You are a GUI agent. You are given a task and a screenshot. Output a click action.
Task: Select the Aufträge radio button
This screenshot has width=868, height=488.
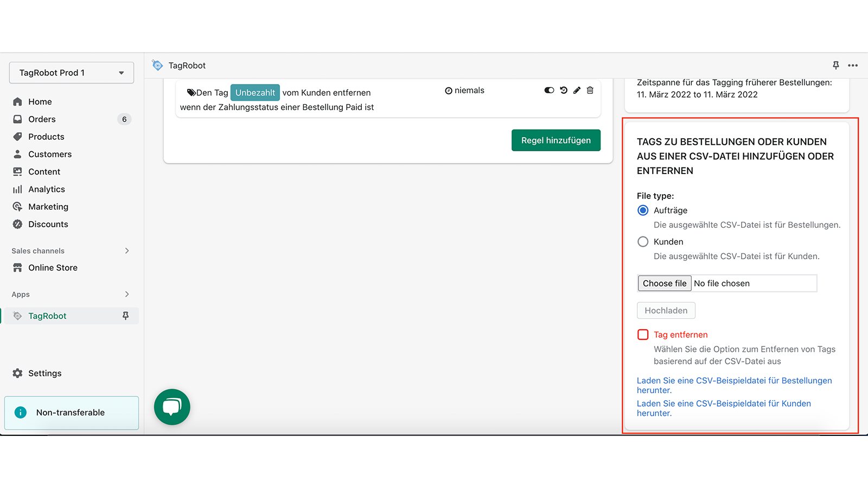click(643, 210)
